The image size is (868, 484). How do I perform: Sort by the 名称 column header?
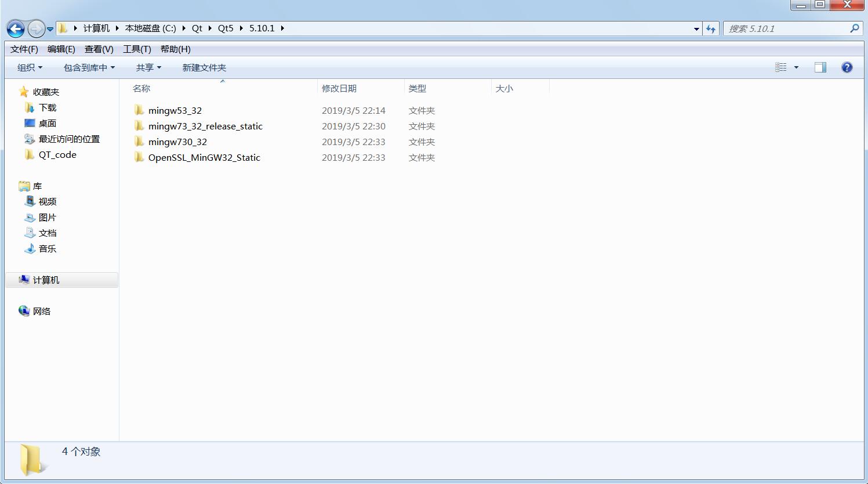point(222,88)
